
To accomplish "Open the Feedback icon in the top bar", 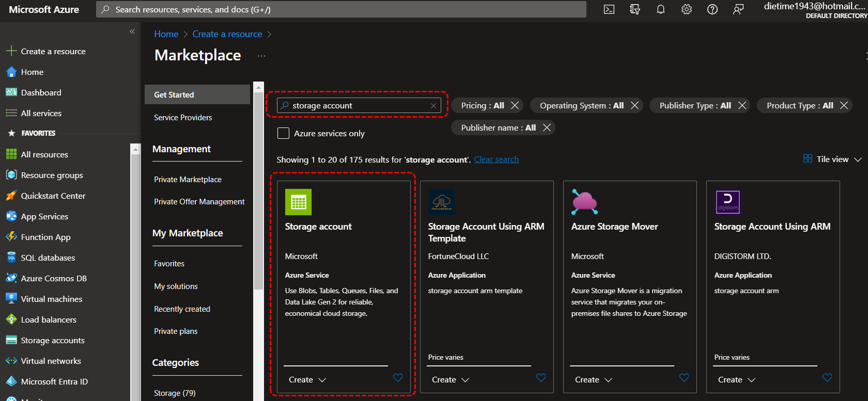I will [x=738, y=9].
